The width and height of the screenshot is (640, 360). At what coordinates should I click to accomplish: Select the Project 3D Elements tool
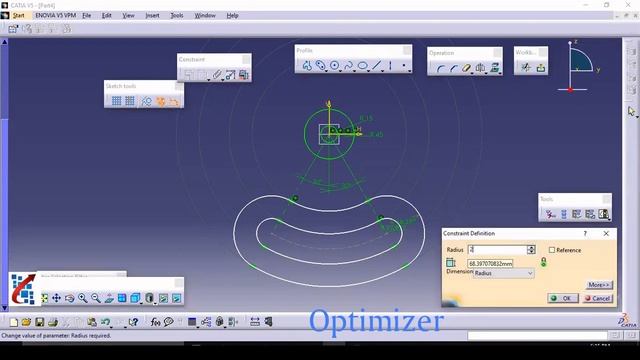[495, 68]
